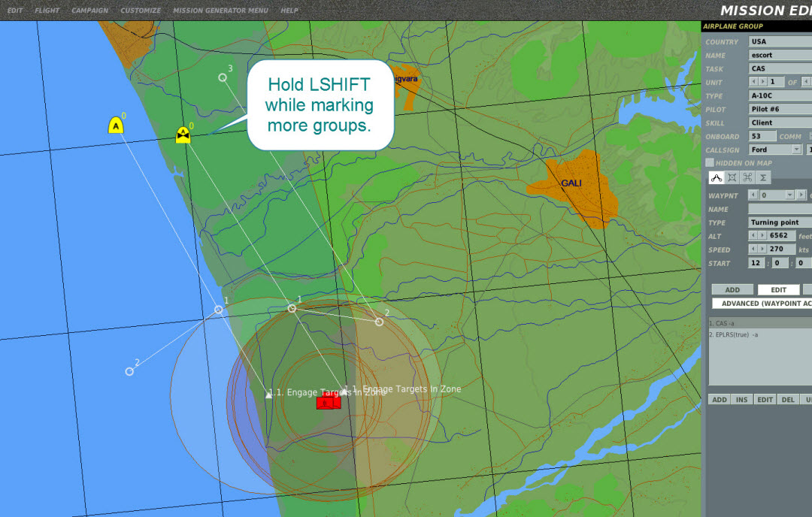Open the aircraft TYPE A-10C dropdown
Viewport: 812px width, 517px height.
pos(780,95)
